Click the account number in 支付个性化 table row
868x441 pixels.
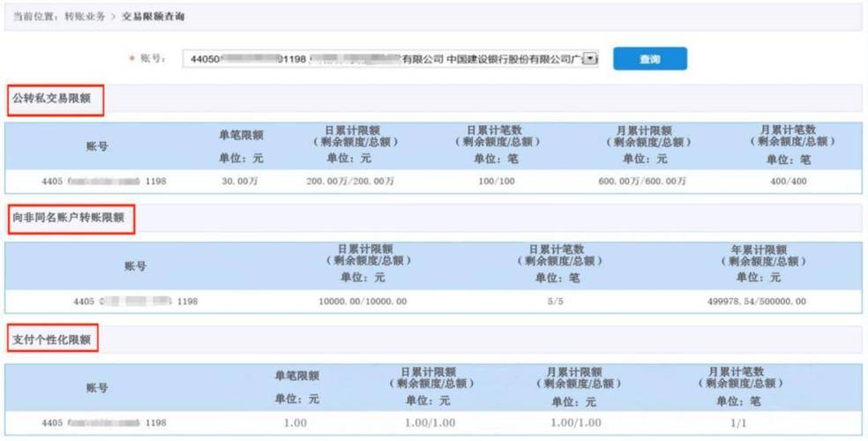click(x=103, y=423)
